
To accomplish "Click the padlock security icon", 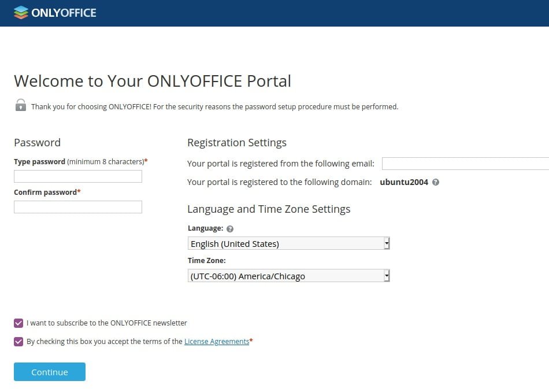I will coord(21,105).
